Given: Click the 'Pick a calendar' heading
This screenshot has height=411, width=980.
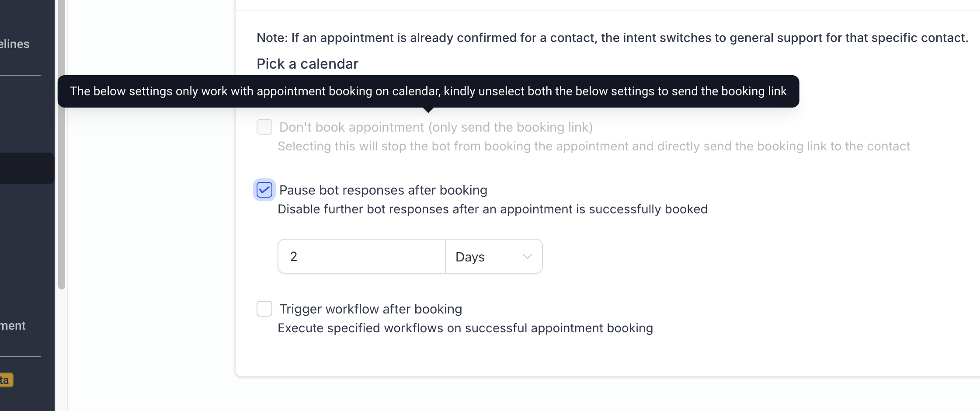Looking at the screenshot, I should click(307, 64).
